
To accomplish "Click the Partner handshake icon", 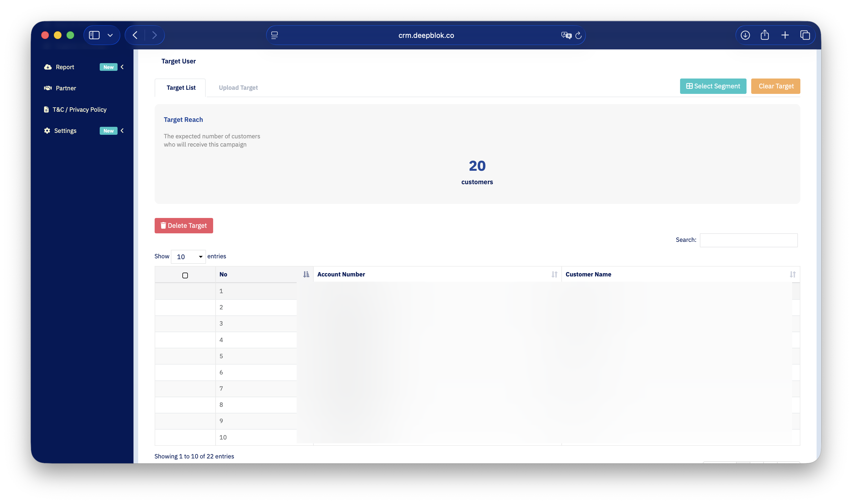I will [x=48, y=88].
